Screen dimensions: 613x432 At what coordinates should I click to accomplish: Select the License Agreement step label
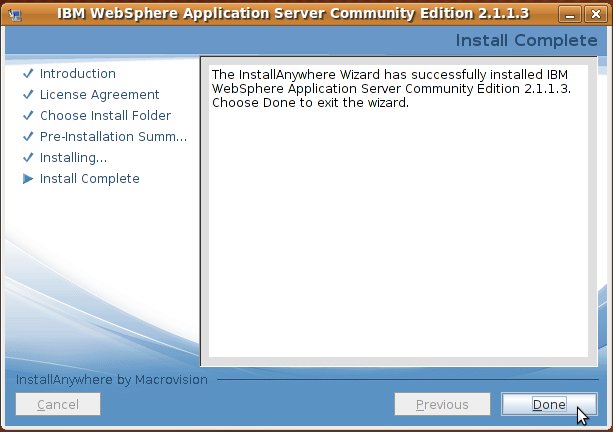(99, 95)
